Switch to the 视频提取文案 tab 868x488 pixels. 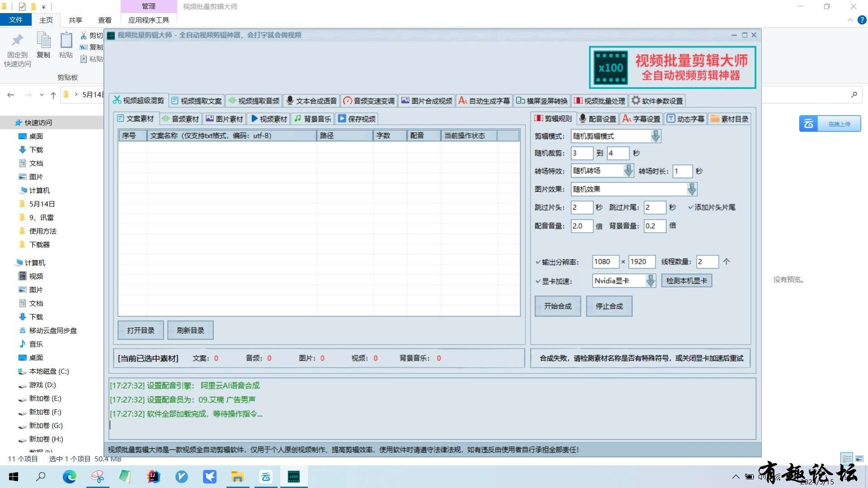[x=197, y=101]
